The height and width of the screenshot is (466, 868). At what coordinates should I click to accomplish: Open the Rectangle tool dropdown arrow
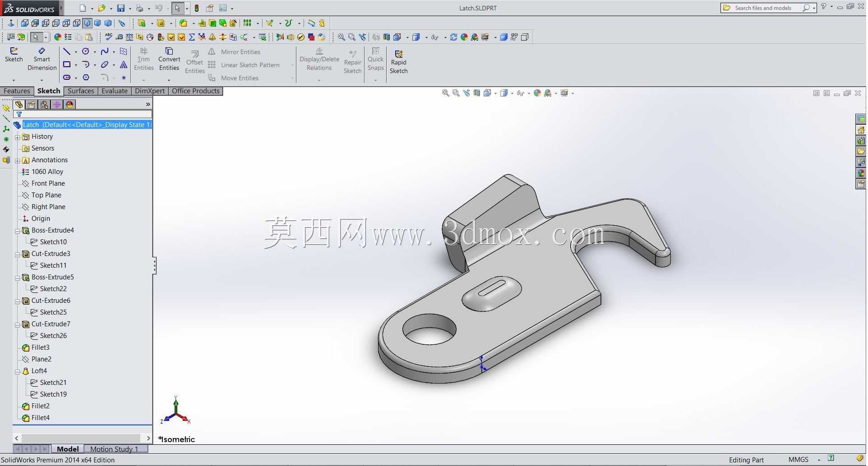tap(75, 65)
